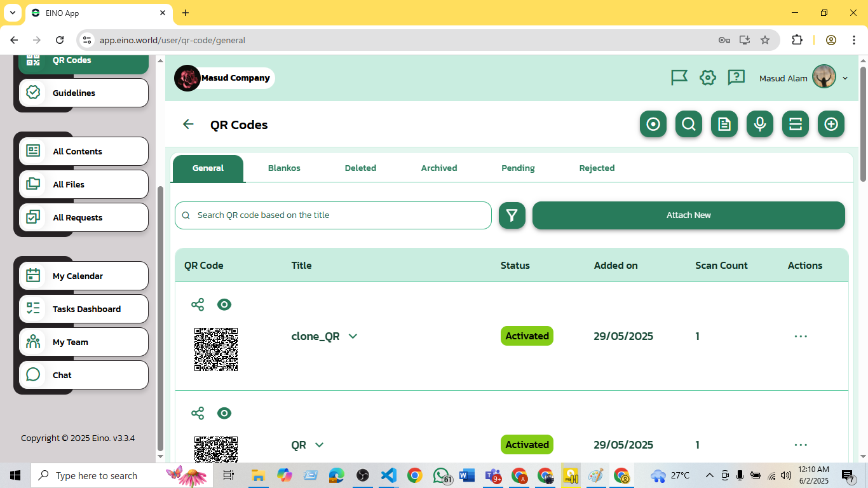Click the Masud Company logo
The width and height of the screenshot is (868, 488).
(x=187, y=78)
